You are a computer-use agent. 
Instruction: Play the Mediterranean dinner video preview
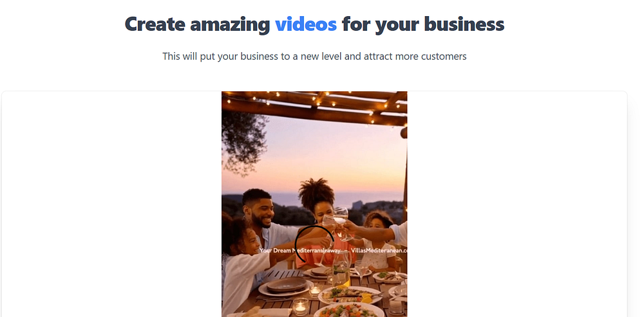coord(315,204)
